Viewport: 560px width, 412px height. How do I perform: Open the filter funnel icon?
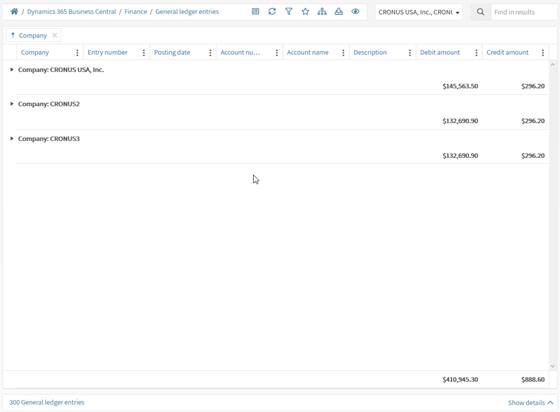tap(289, 11)
